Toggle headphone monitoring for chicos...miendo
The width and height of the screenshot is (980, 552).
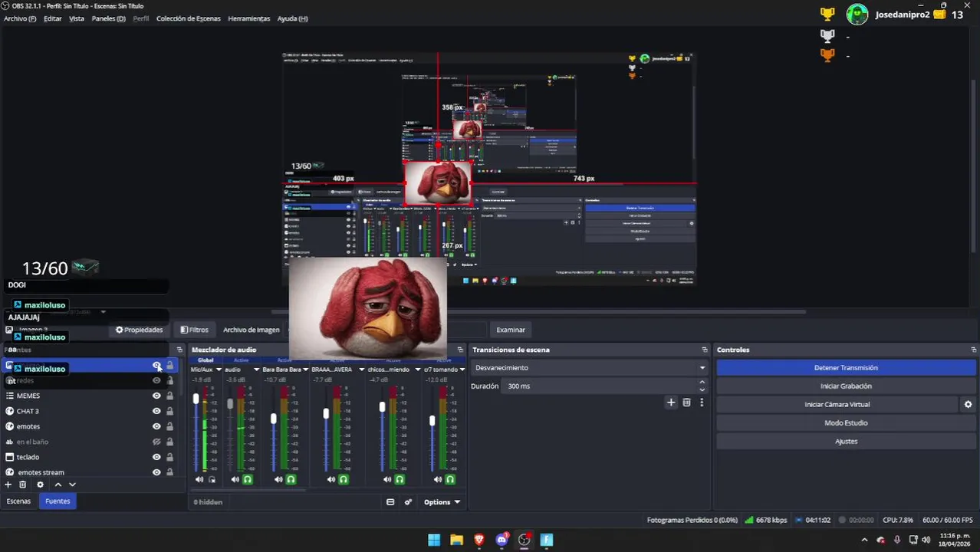(400, 480)
